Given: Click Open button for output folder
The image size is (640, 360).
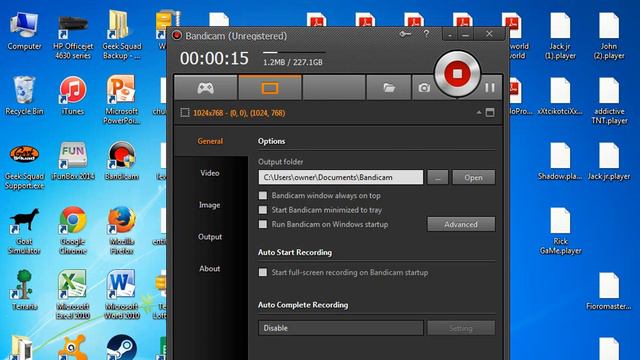Looking at the screenshot, I should pos(473,178).
